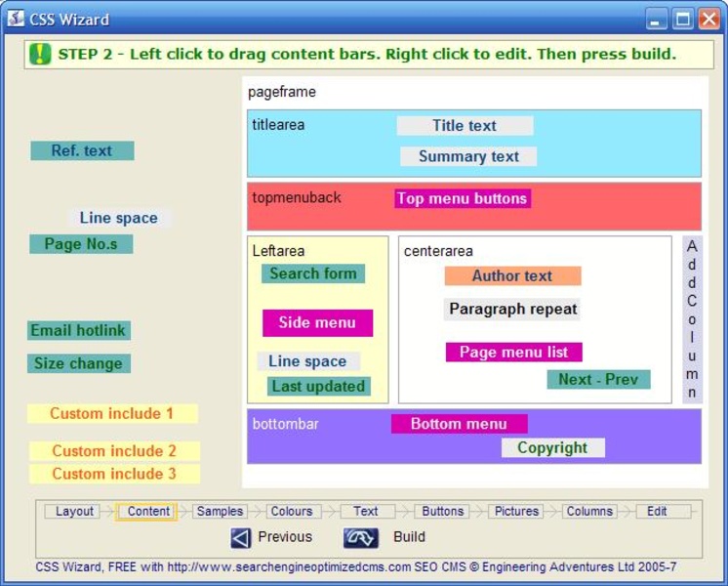Select Line space bar in Leftarea

(308, 361)
